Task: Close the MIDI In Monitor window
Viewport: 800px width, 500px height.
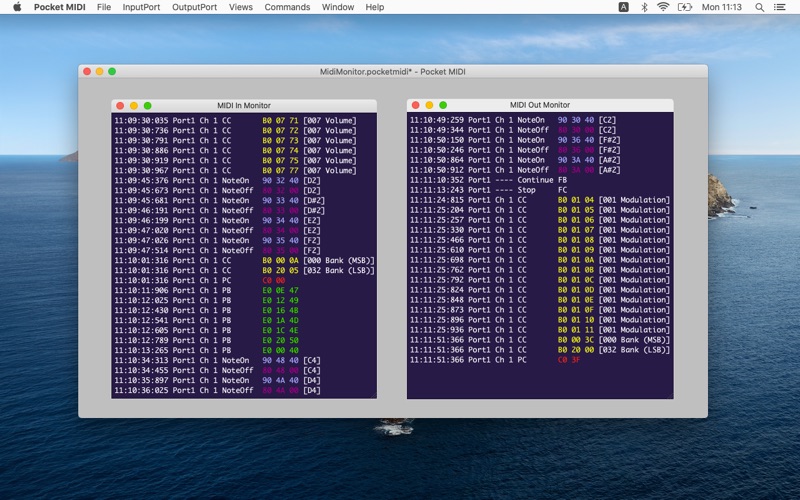Action: point(120,105)
